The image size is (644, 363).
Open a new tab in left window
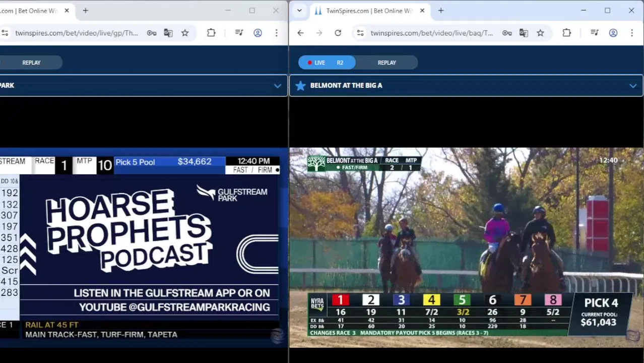pyautogui.click(x=86, y=11)
